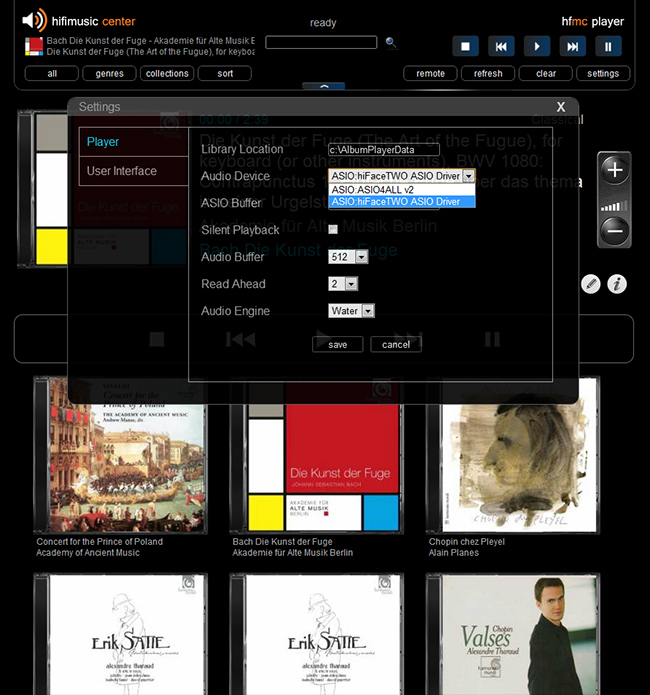The height and width of the screenshot is (695, 650).
Task: Click the hifimusic center speaker logo
Action: click(x=35, y=20)
